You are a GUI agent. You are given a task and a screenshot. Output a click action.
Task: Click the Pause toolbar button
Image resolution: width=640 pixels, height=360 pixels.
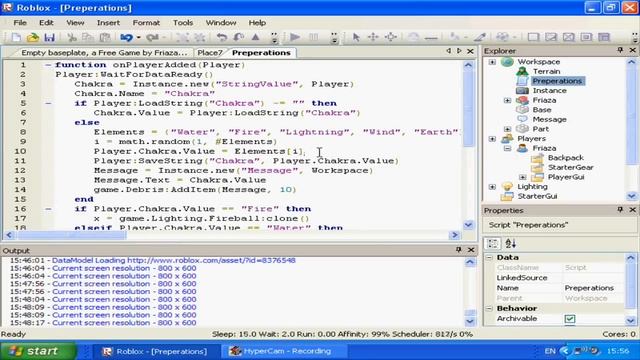(x=313, y=38)
